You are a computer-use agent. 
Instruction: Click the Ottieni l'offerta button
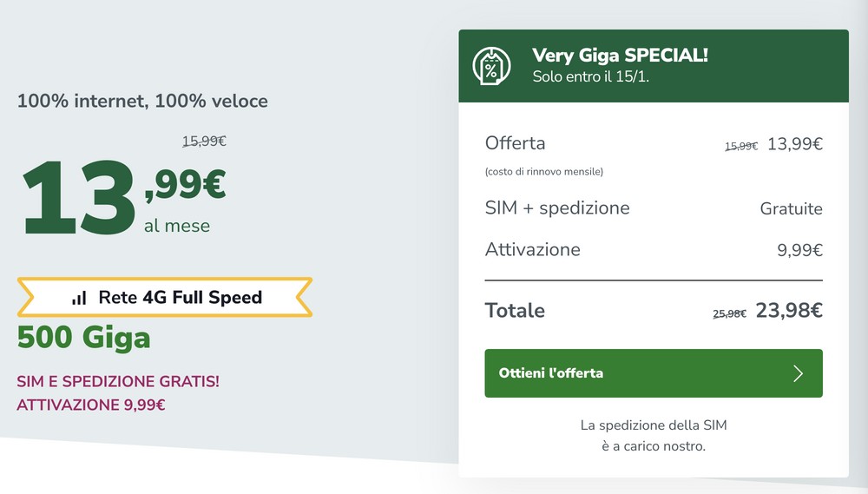point(654,373)
